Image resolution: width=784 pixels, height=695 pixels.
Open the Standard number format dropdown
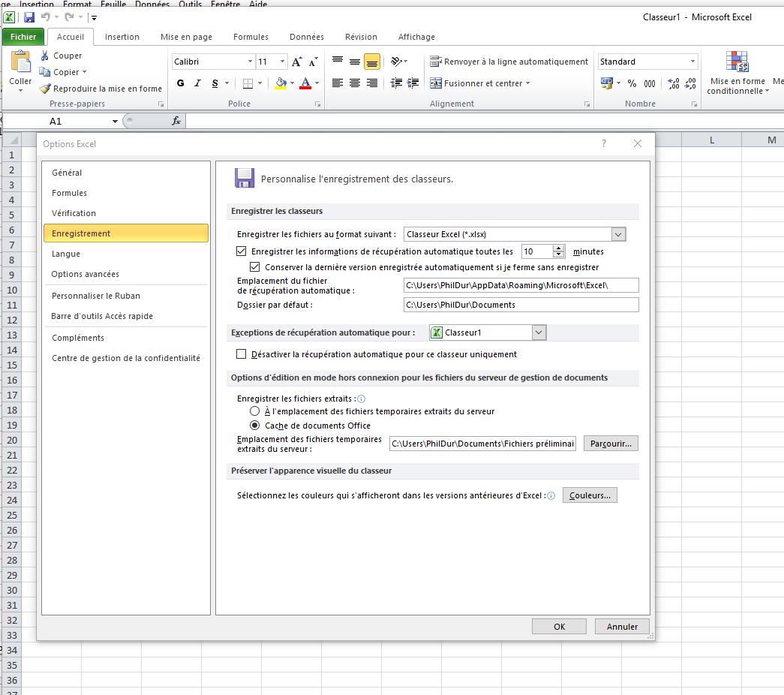tap(692, 62)
